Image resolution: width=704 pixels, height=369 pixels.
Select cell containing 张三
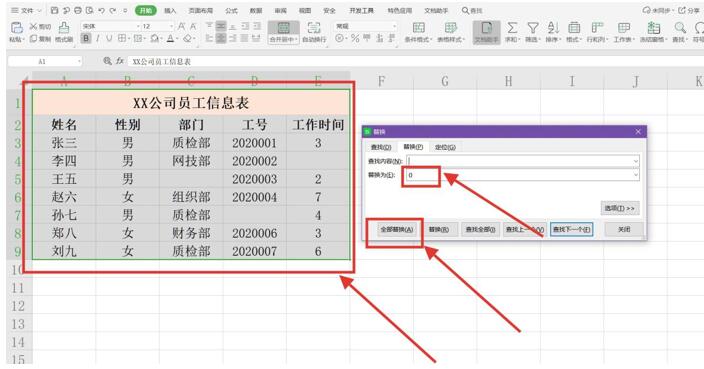coord(64,143)
